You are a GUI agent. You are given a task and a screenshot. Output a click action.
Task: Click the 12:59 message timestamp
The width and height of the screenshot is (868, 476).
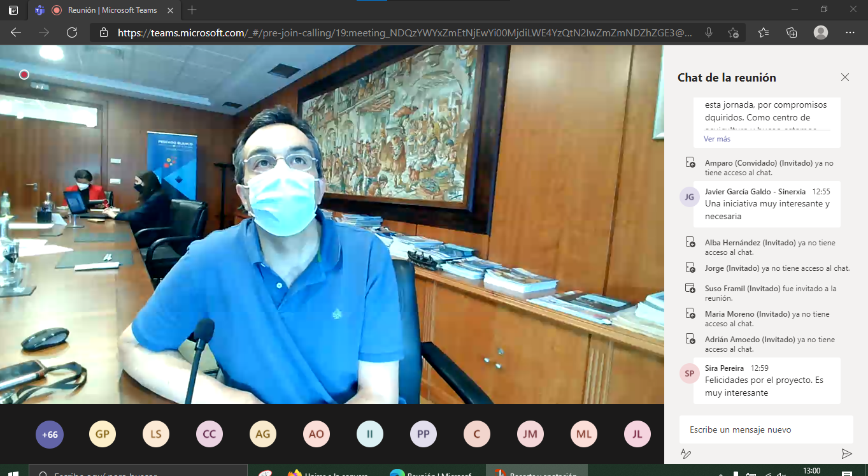760,368
